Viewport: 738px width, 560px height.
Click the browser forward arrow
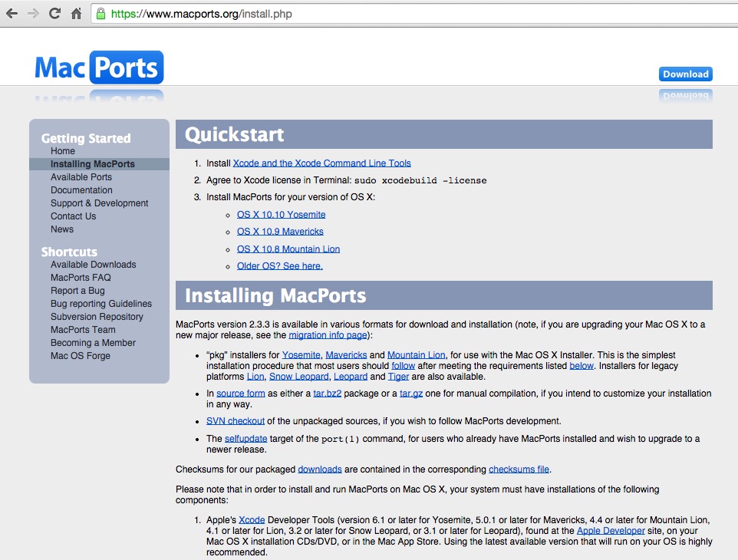coord(33,14)
